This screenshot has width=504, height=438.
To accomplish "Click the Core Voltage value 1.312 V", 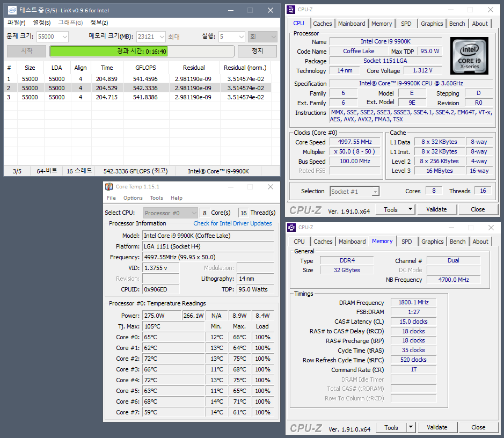I will tap(422, 70).
